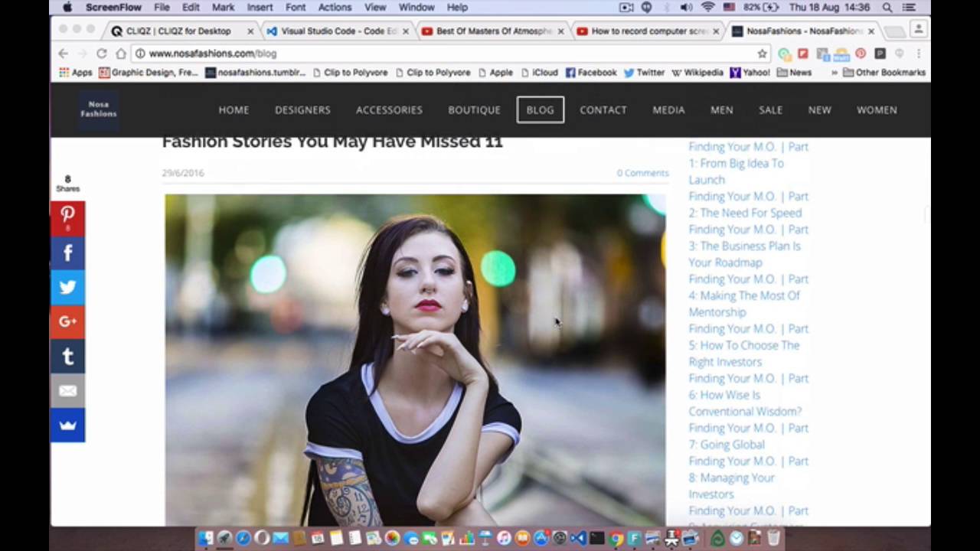The image size is (980, 551).
Task: Click the Pinterest extension icon in toolbar
Action: pos(861,54)
